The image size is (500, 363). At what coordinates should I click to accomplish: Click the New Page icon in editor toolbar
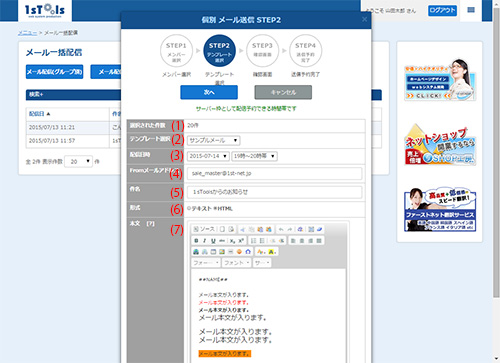[222, 229]
